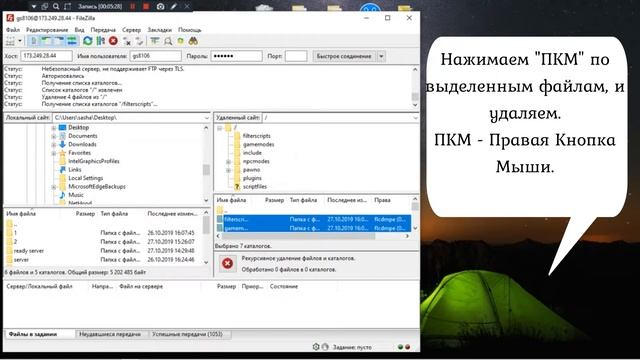Open the quick connect history dropdown

(381, 56)
